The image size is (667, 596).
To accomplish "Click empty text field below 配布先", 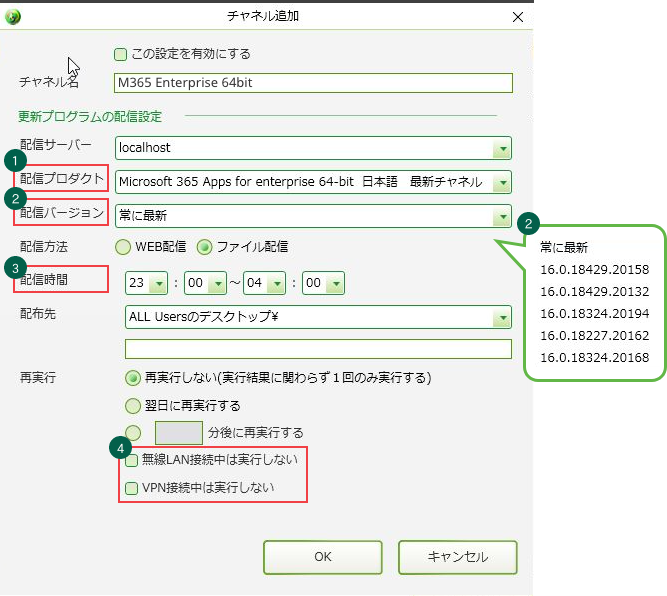I will 318,349.
